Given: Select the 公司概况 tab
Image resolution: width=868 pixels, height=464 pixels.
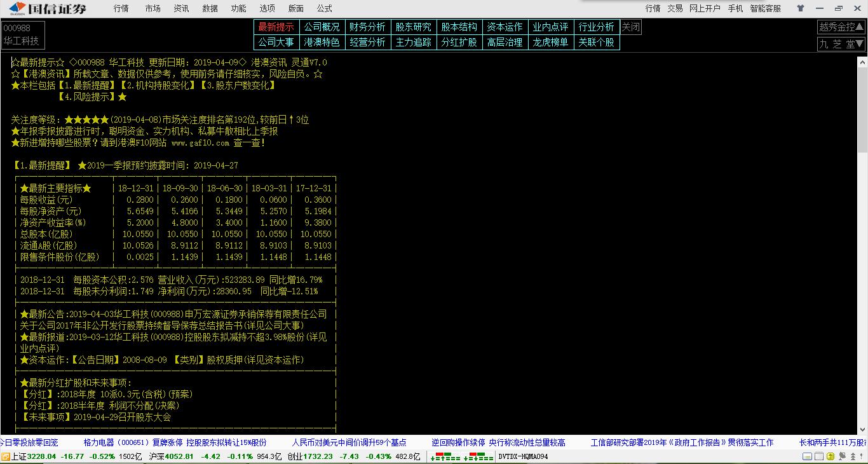Looking at the screenshot, I should (x=322, y=27).
